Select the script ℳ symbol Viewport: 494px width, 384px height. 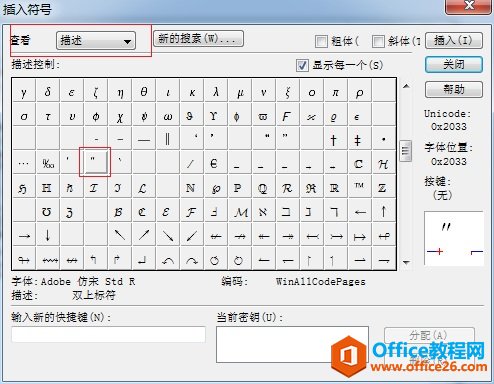coord(240,211)
